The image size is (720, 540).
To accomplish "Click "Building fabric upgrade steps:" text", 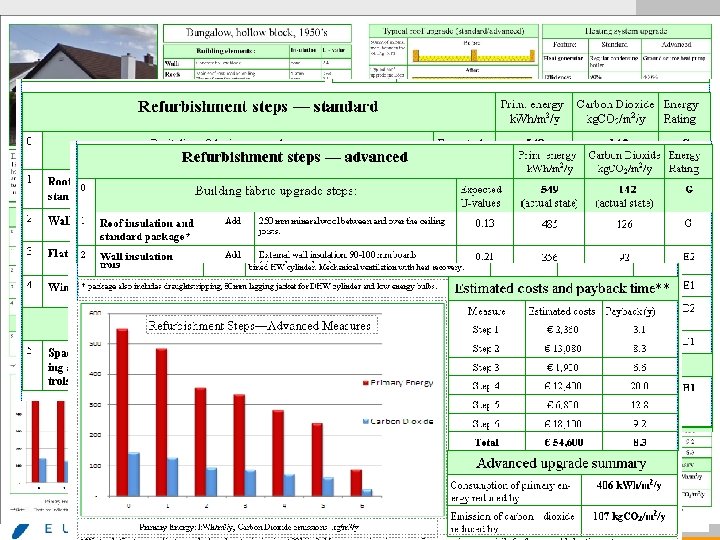I will pos(276,191).
